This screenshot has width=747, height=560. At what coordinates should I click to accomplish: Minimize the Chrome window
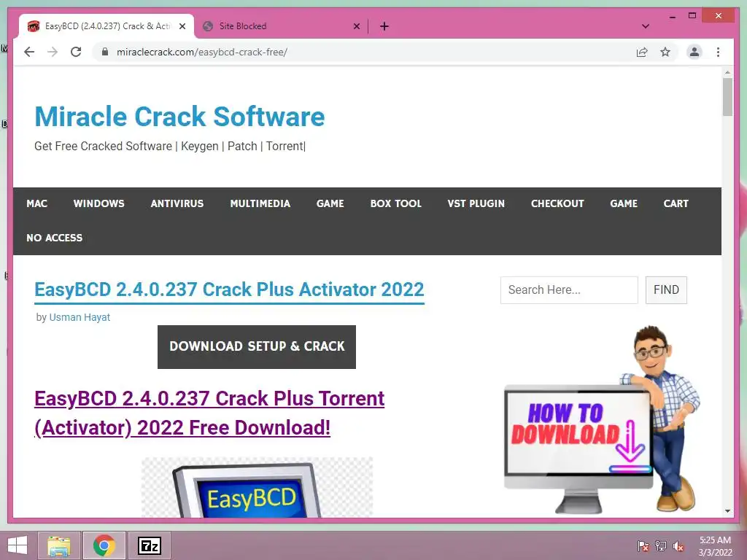(673, 16)
